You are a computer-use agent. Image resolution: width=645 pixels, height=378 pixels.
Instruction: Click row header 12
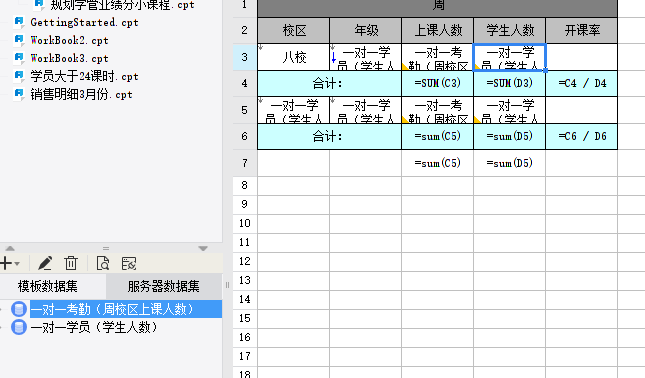tap(245, 261)
